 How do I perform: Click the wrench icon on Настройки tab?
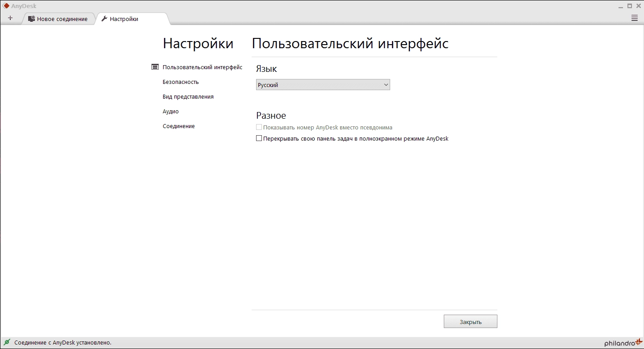coord(105,19)
